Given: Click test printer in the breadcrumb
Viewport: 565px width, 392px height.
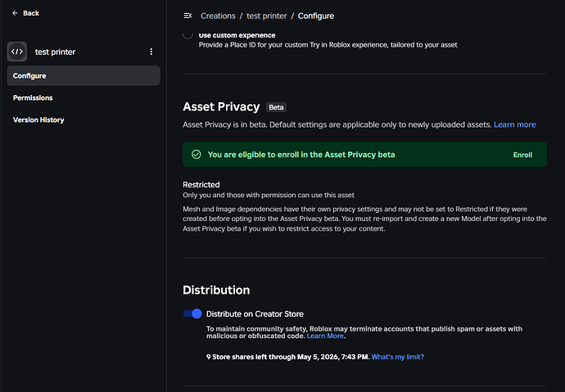Looking at the screenshot, I should (x=267, y=16).
